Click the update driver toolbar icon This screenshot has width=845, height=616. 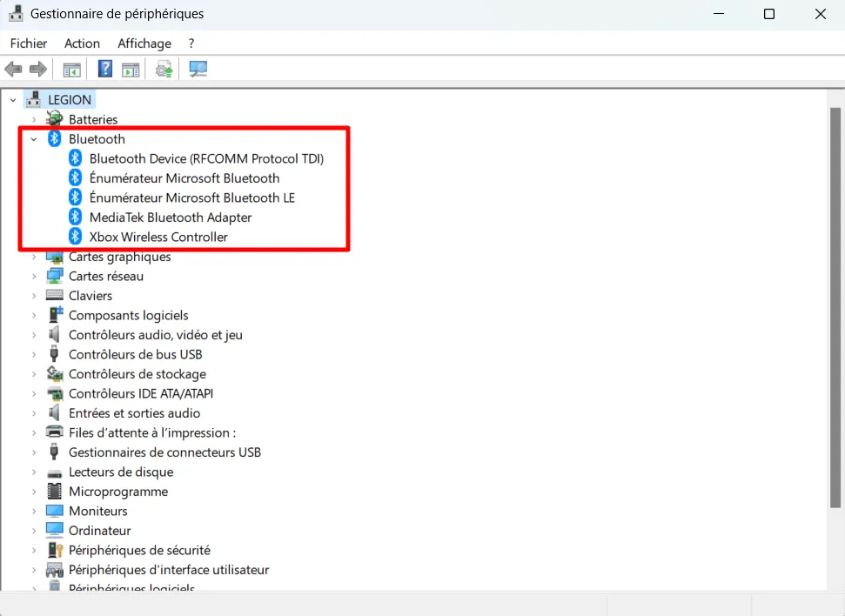164,69
